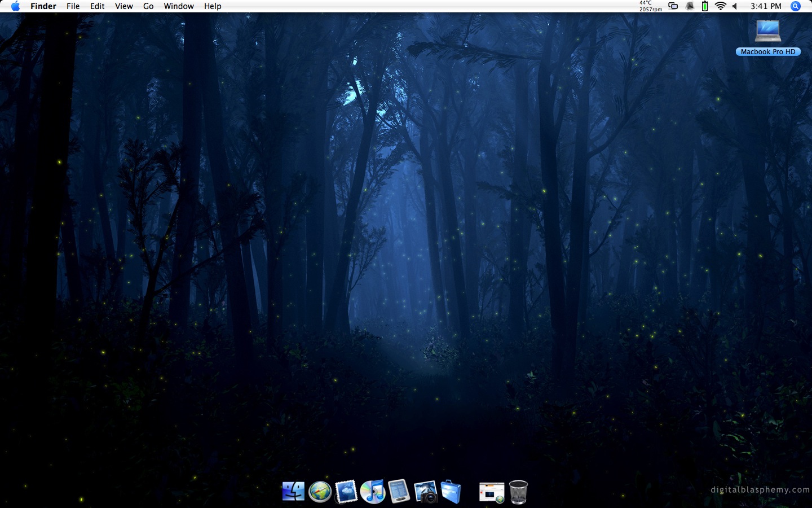812x508 pixels.
Task: Open the Displays menu bar icon
Action: click(x=673, y=6)
